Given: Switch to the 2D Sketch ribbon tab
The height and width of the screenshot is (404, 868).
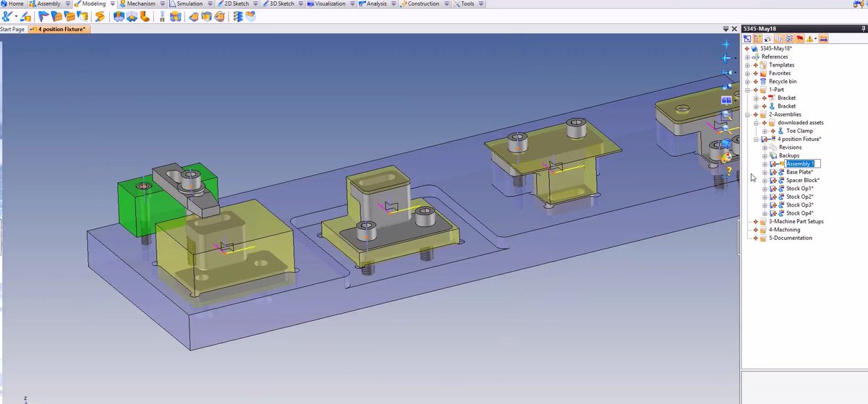Looking at the screenshot, I should 235,4.
